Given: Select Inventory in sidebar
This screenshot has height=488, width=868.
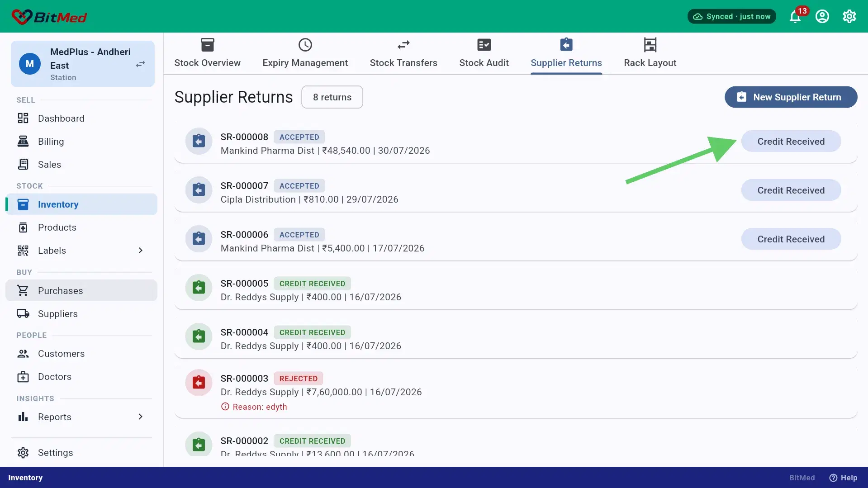Looking at the screenshot, I should tap(81, 204).
